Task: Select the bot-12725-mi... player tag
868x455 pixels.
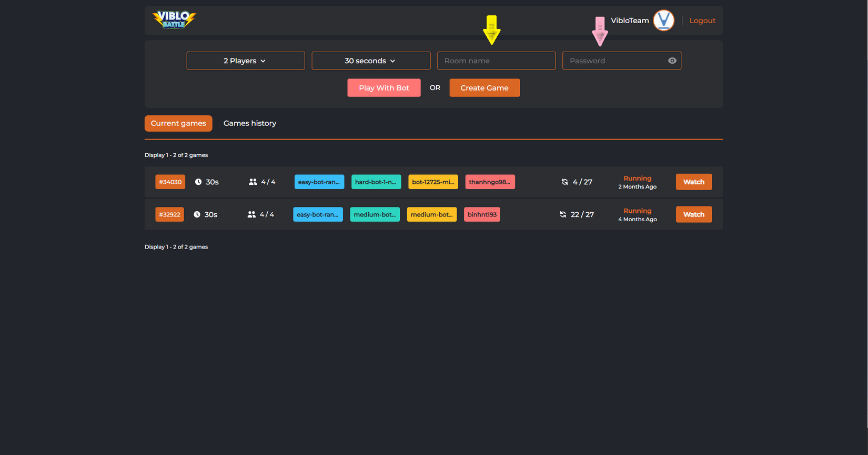Action: [x=433, y=182]
